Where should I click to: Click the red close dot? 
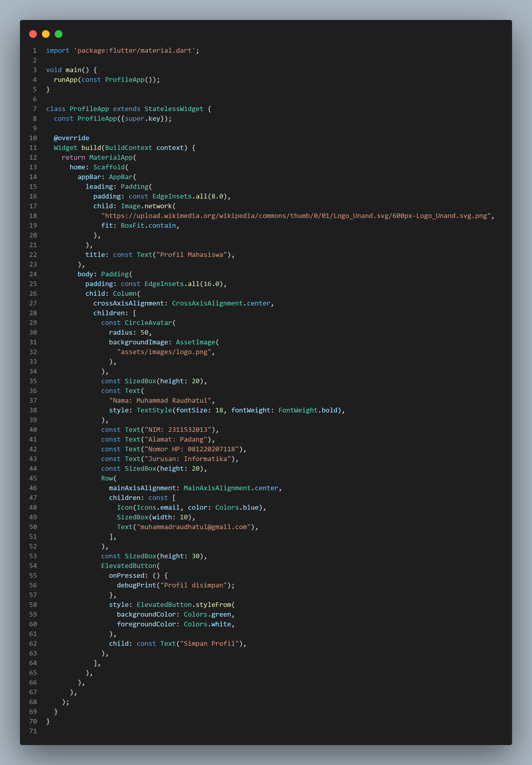(33, 34)
